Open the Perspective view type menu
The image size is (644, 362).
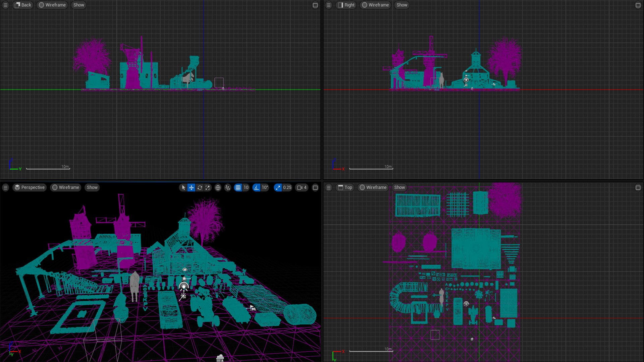[30, 188]
